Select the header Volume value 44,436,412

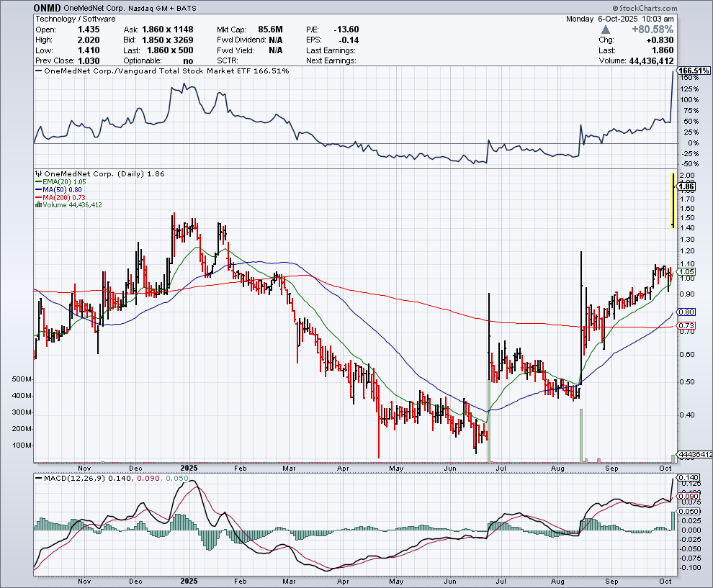pos(651,61)
